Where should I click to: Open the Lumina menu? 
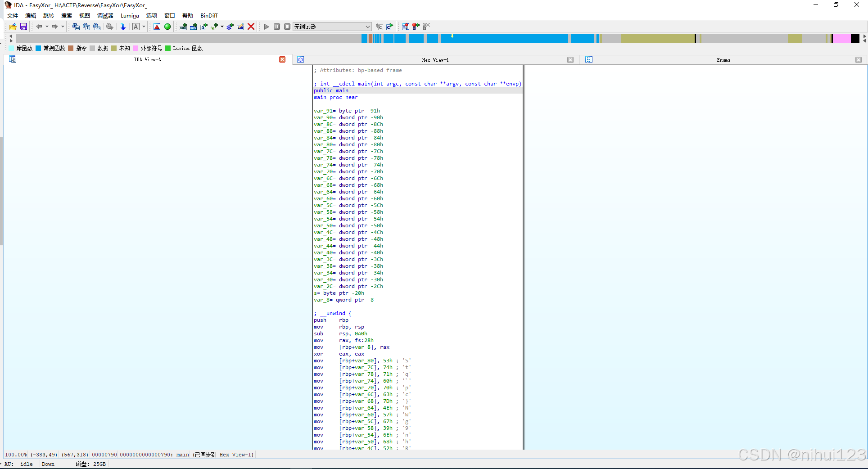(x=130, y=15)
